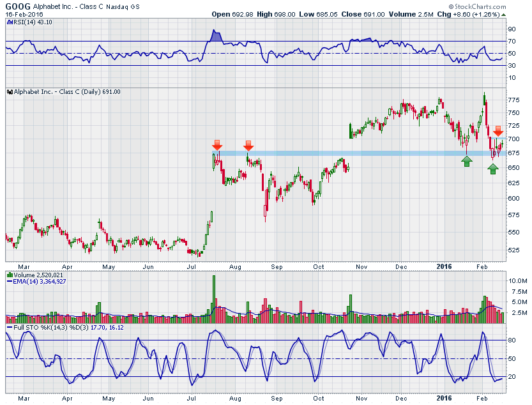Click the green up-triangle change indicator
The width and height of the screenshot is (532, 405).
(503, 15)
